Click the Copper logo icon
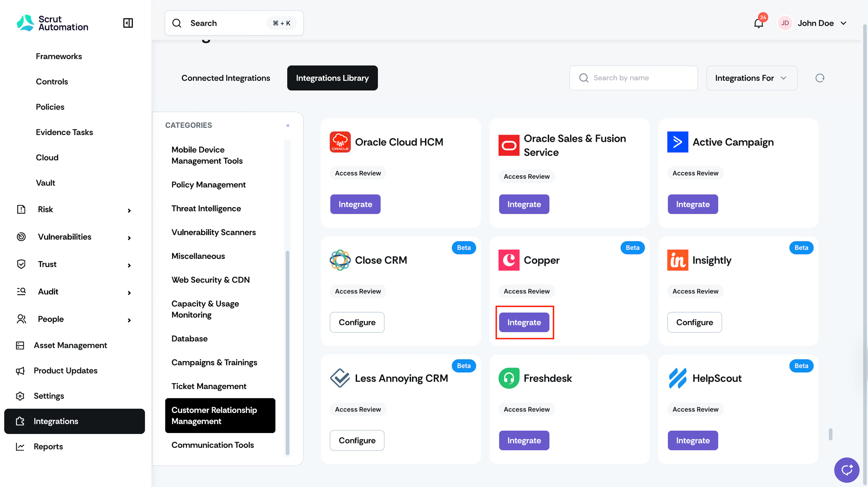 509,260
